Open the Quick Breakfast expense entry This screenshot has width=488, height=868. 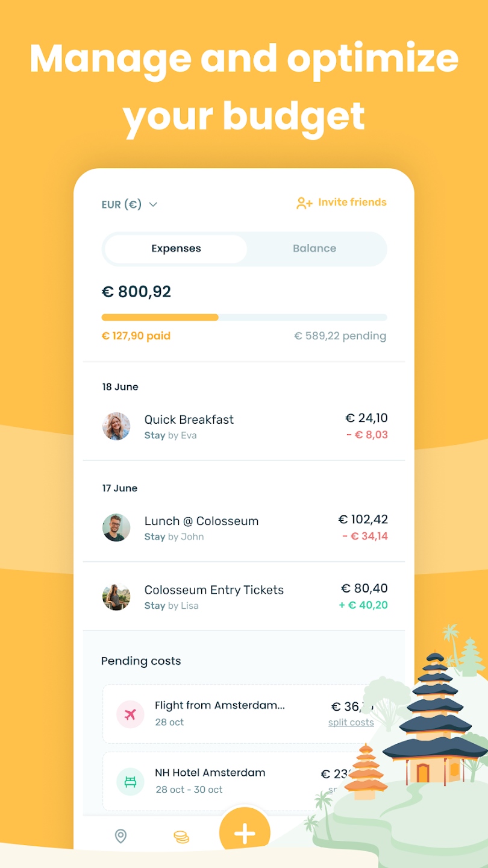tap(244, 426)
